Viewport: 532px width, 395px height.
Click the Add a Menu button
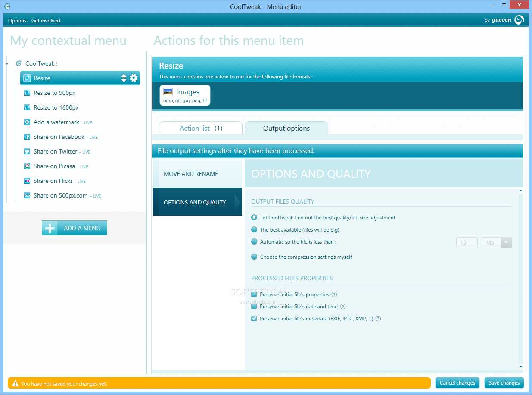click(75, 228)
